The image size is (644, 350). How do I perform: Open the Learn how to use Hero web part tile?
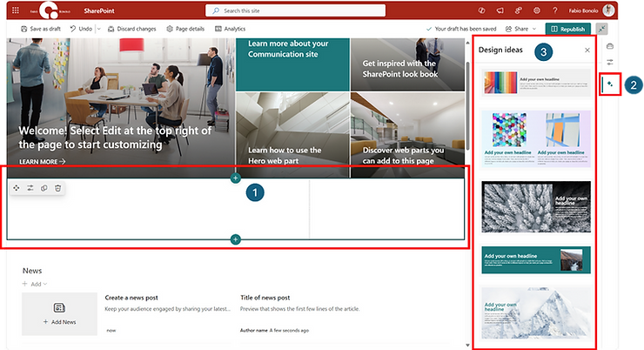pos(292,135)
